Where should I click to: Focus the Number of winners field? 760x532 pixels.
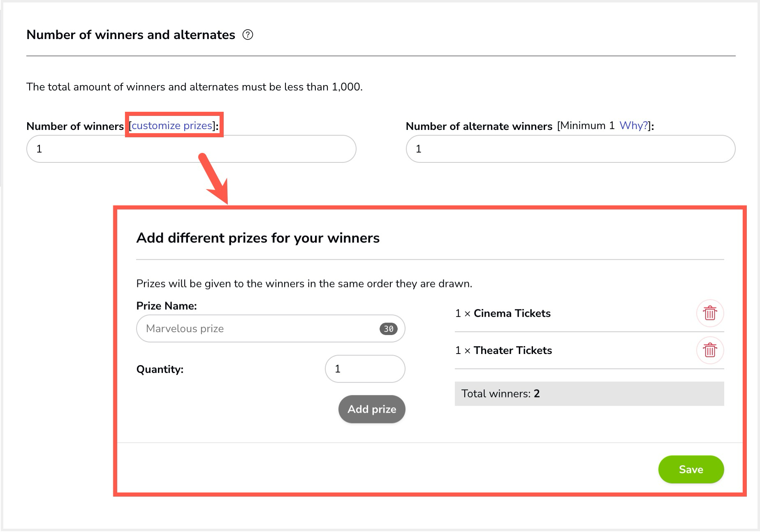pos(191,149)
